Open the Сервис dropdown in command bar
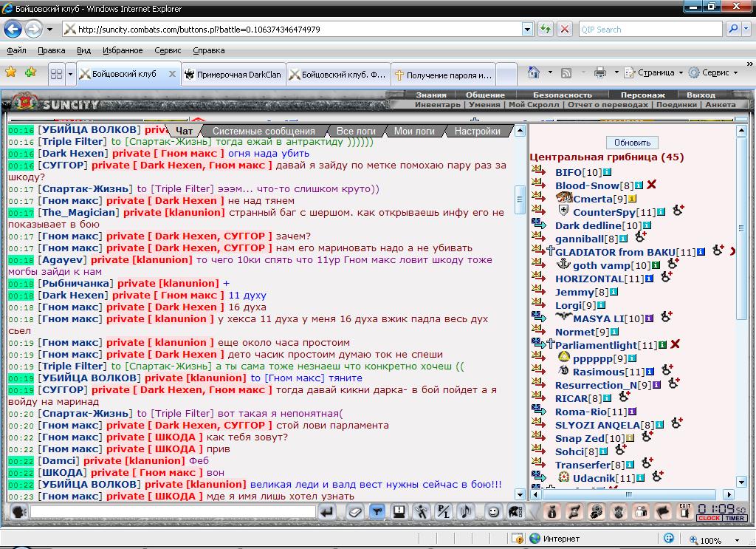This screenshot has width=756, height=549. tap(714, 72)
